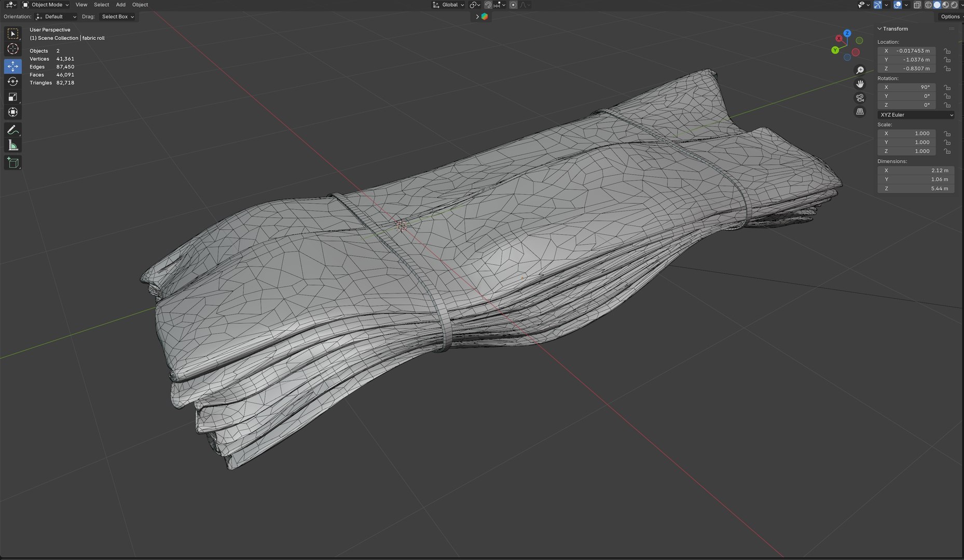Select the Add Cube tool

[13, 163]
